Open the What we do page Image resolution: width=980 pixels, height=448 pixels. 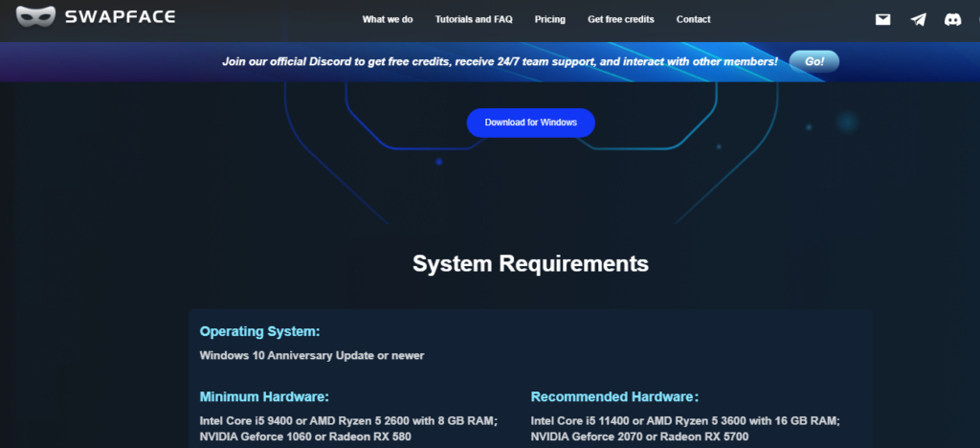coord(388,19)
